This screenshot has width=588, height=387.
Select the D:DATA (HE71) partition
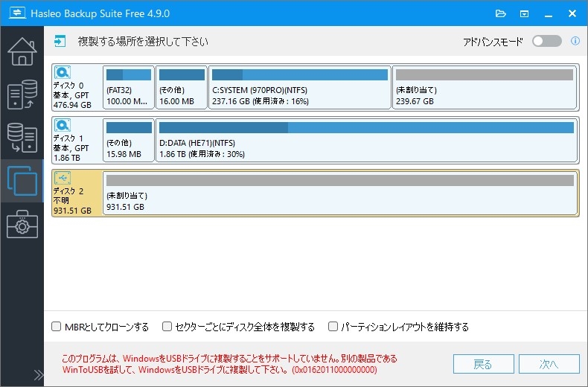coord(366,140)
